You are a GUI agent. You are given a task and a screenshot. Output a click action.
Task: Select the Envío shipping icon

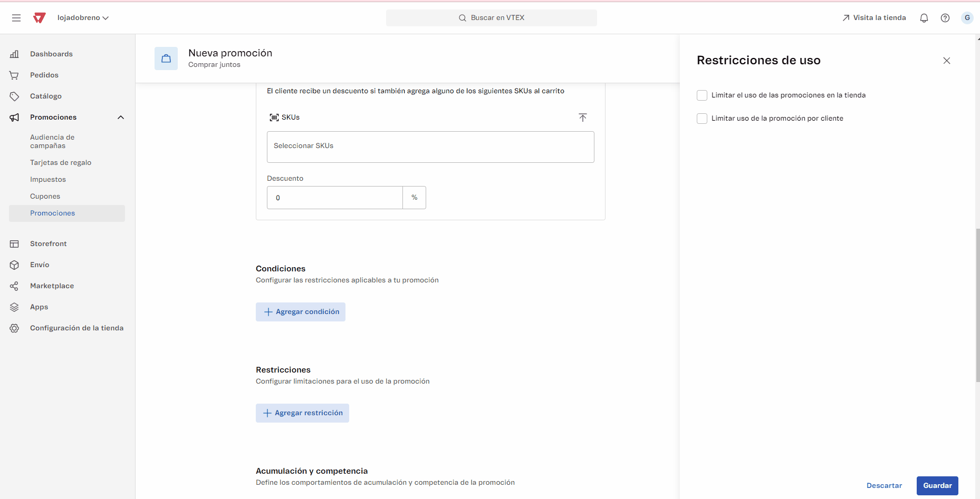click(14, 265)
